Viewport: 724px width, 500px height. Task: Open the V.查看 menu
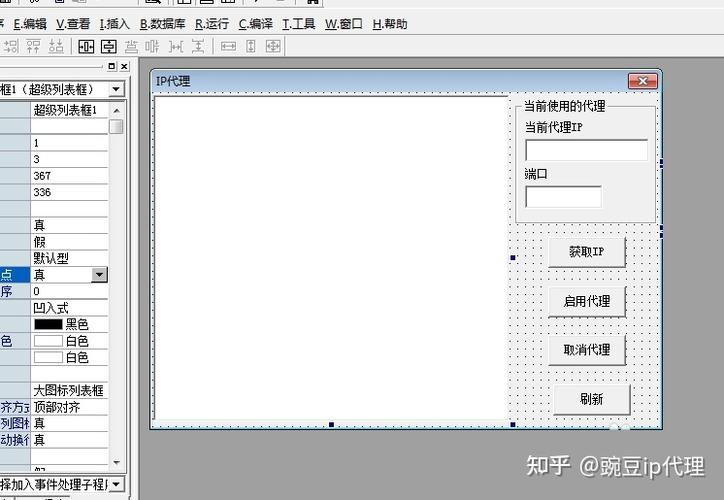click(73, 24)
